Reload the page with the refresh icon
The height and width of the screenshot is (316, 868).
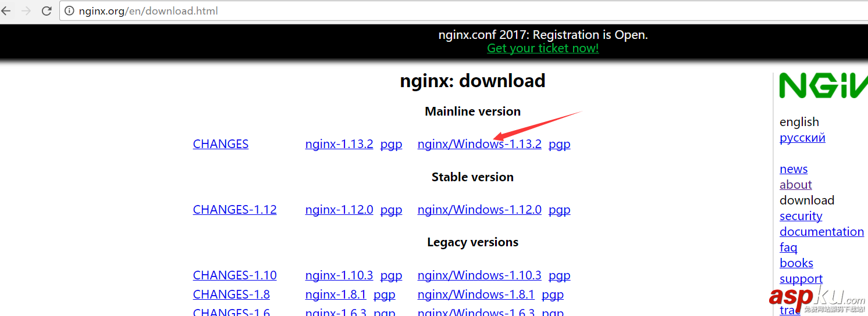pyautogui.click(x=47, y=10)
